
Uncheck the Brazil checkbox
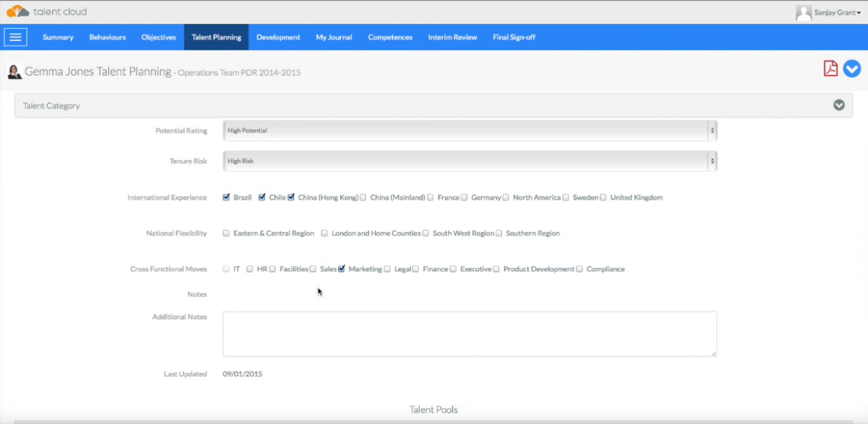tap(227, 197)
